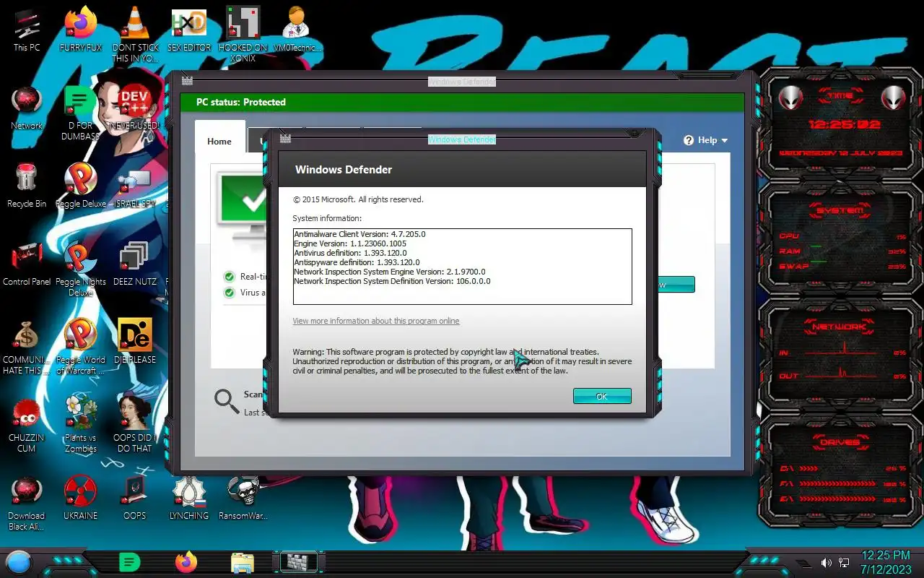Screen dimensions: 924x578
Task: Click the Help question mark icon
Action: (x=689, y=140)
